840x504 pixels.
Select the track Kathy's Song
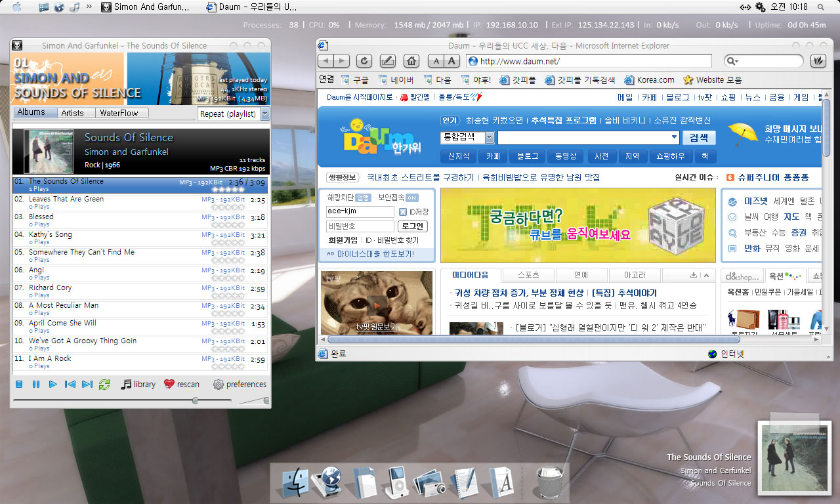tap(140, 238)
